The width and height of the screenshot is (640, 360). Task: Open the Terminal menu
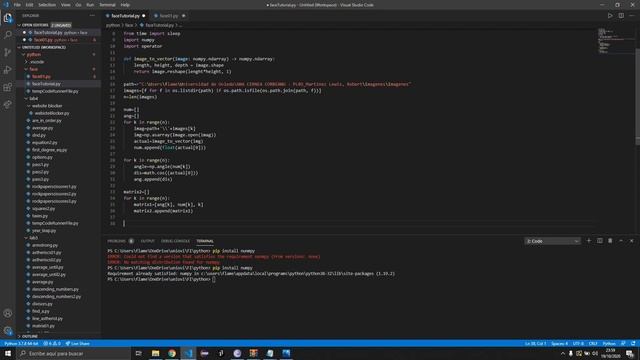coord(107,5)
